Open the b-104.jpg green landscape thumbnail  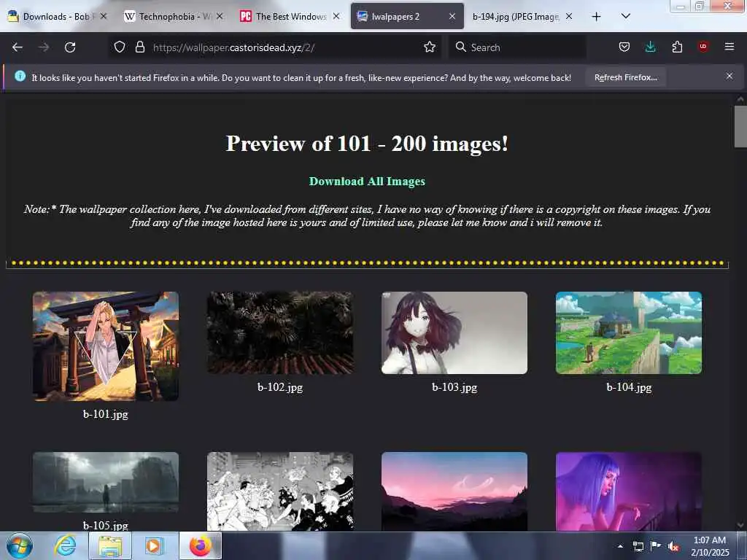(x=629, y=332)
